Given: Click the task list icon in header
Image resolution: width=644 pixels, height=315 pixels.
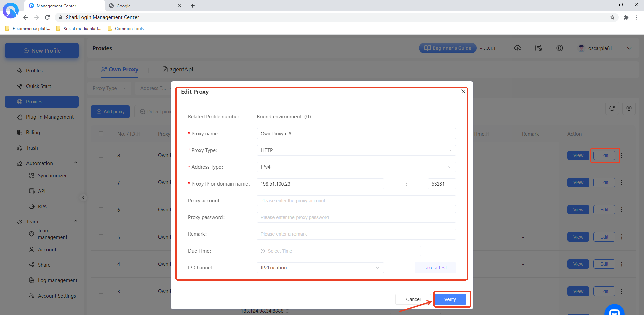Looking at the screenshot, I should (x=538, y=48).
